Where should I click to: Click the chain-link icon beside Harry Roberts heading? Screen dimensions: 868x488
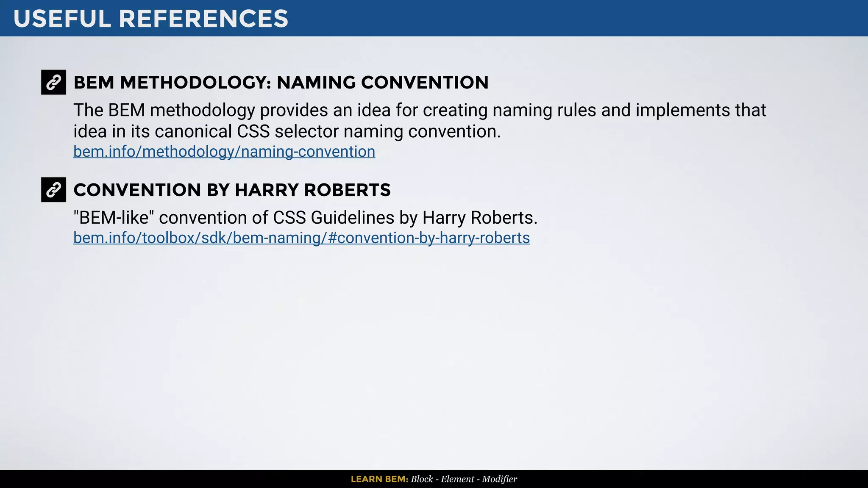pyautogui.click(x=53, y=190)
